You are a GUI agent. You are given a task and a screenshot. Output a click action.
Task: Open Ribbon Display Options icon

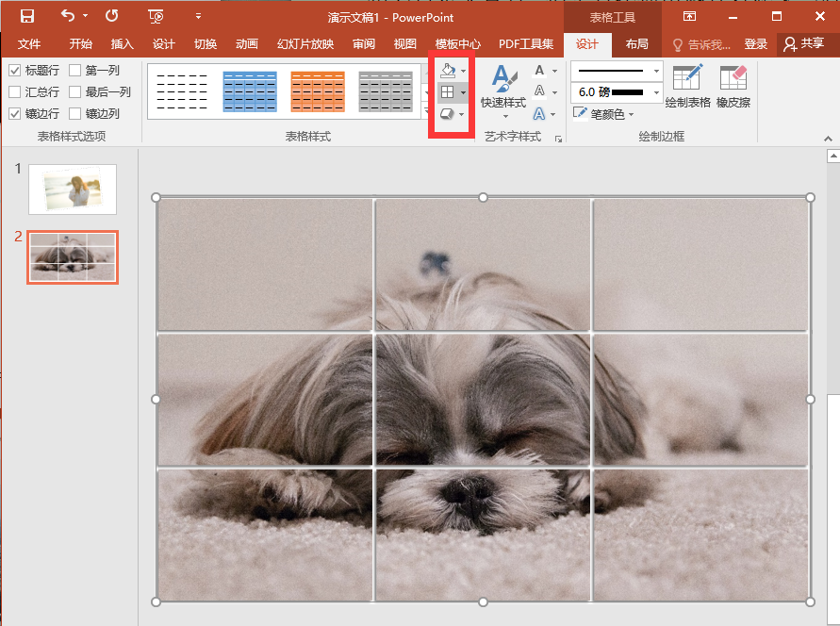click(689, 16)
